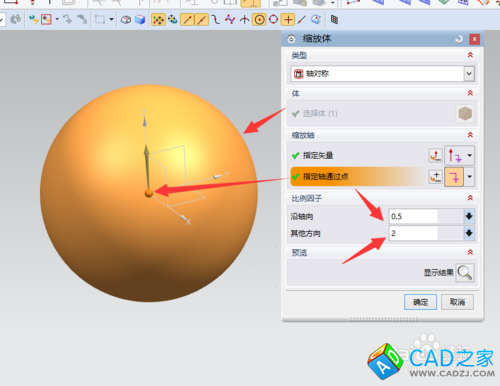The width and height of the screenshot is (500, 386).
Task: Open the vector constructor icon beside 指定矢量
Action: point(435,155)
